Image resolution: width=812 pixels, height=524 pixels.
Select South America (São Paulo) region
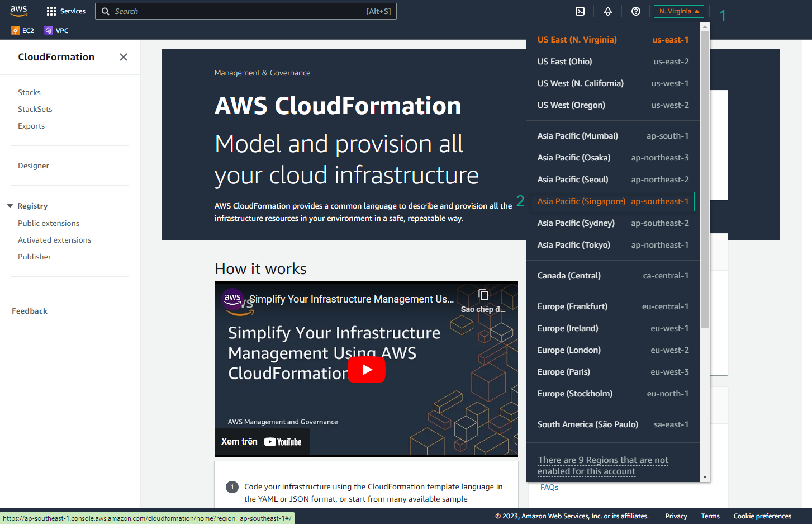[613, 424]
